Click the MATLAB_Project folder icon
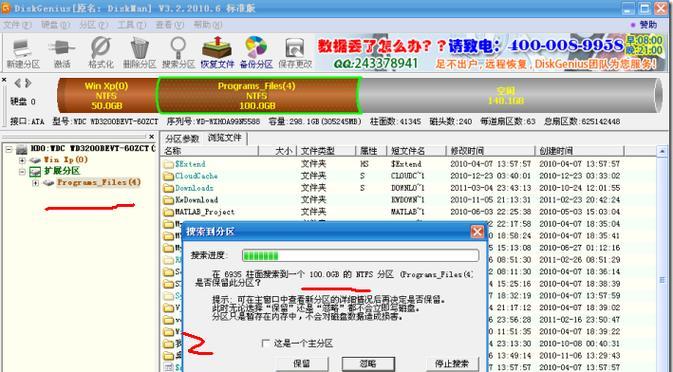Image resolution: width=673 pixels, height=372 pixels. (x=168, y=212)
